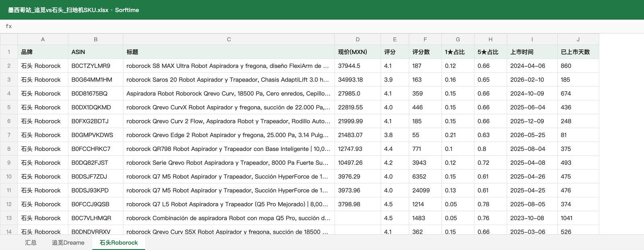Select the 石头Roborock sheet tab
The width and height of the screenshot is (644, 250).
(x=119, y=243)
